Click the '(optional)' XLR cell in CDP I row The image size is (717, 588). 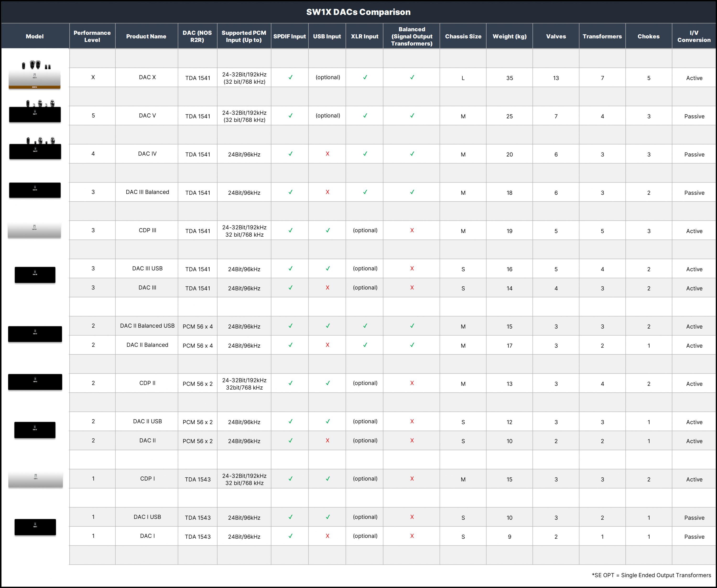coord(365,479)
